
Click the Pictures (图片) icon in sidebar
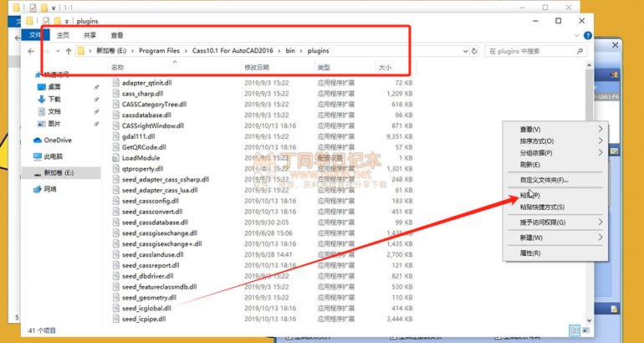42,124
